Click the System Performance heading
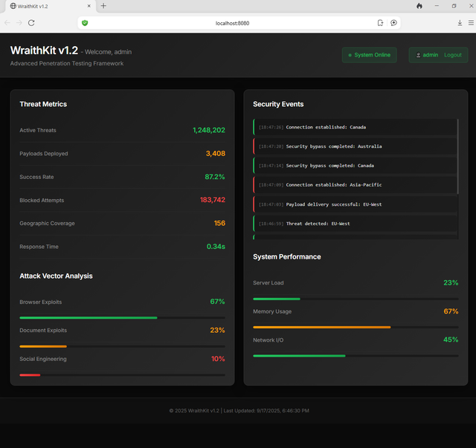This screenshot has height=448, width=476. coord(287,257)
